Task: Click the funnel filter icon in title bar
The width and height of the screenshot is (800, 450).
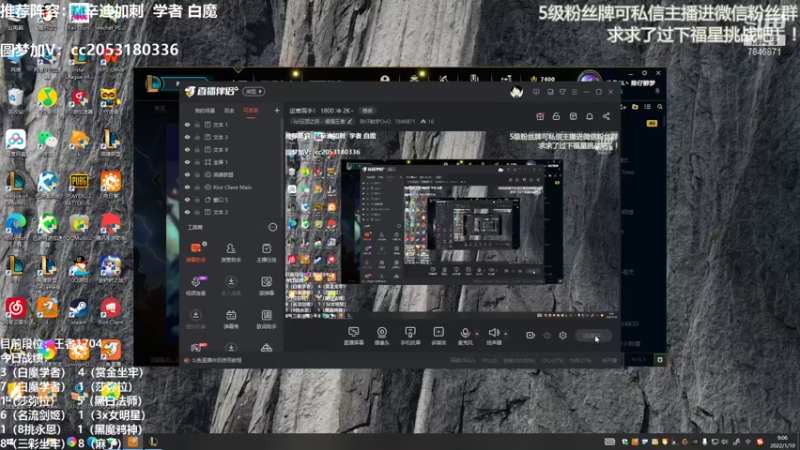Action: click(562, 92)
